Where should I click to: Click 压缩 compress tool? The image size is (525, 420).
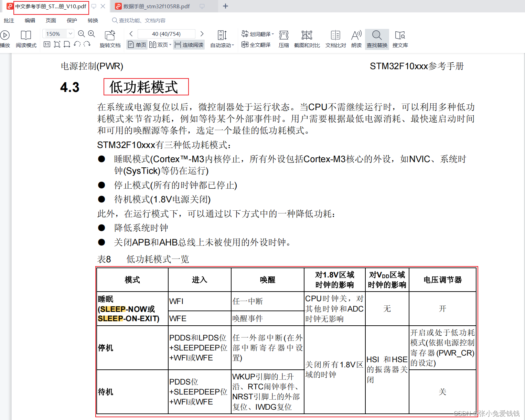click(x=284, y=39)
